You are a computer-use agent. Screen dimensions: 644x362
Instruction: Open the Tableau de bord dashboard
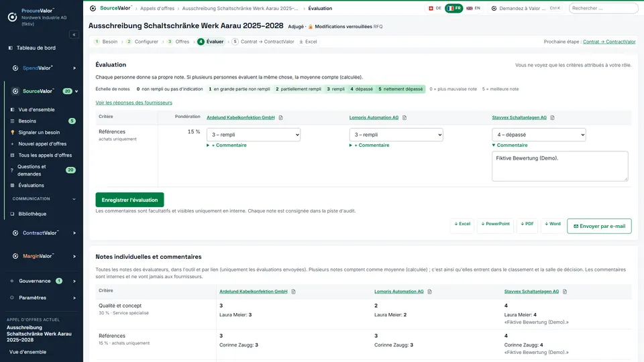click(36, 48)
